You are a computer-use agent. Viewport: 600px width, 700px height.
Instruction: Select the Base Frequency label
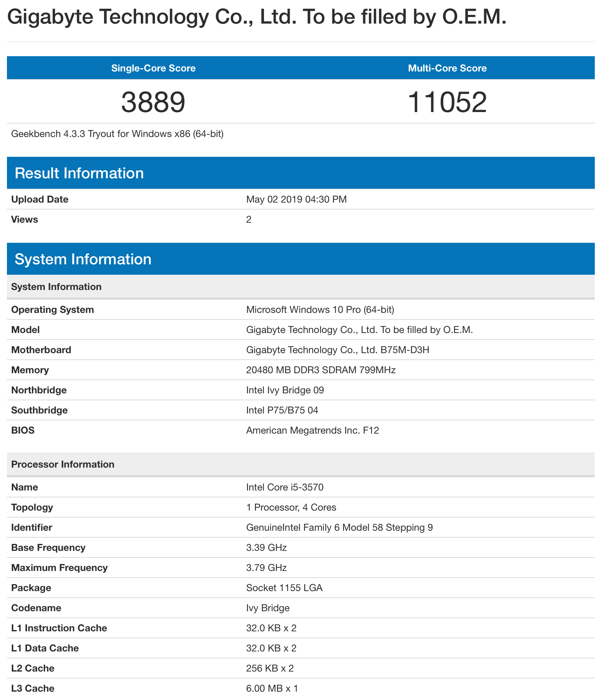coord(48,548)
